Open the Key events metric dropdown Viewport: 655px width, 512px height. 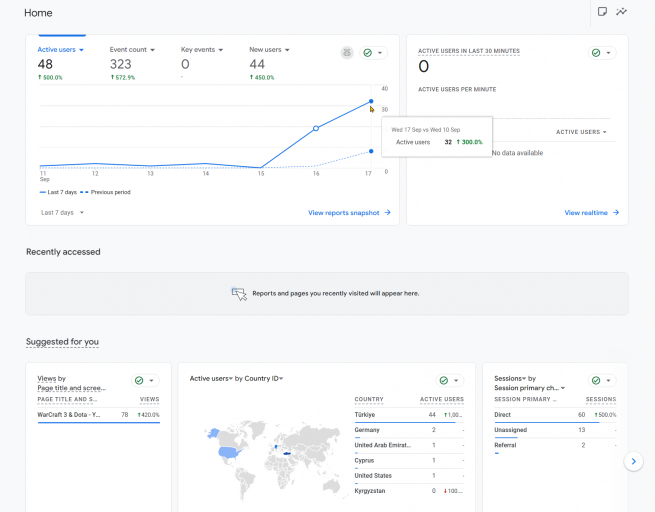tap(202, 50)
